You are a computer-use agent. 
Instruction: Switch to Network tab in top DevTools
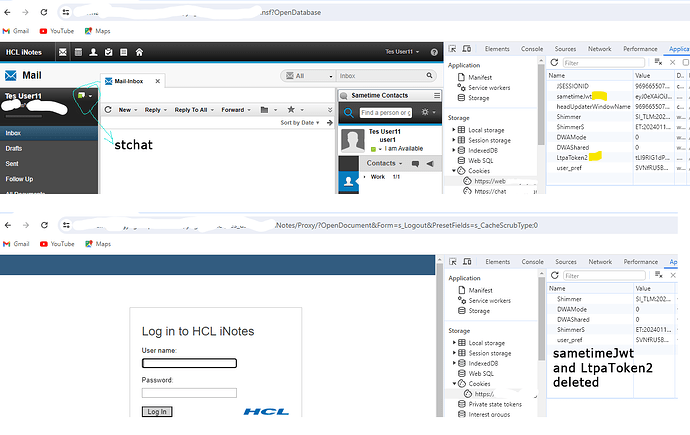click(599, 49)
